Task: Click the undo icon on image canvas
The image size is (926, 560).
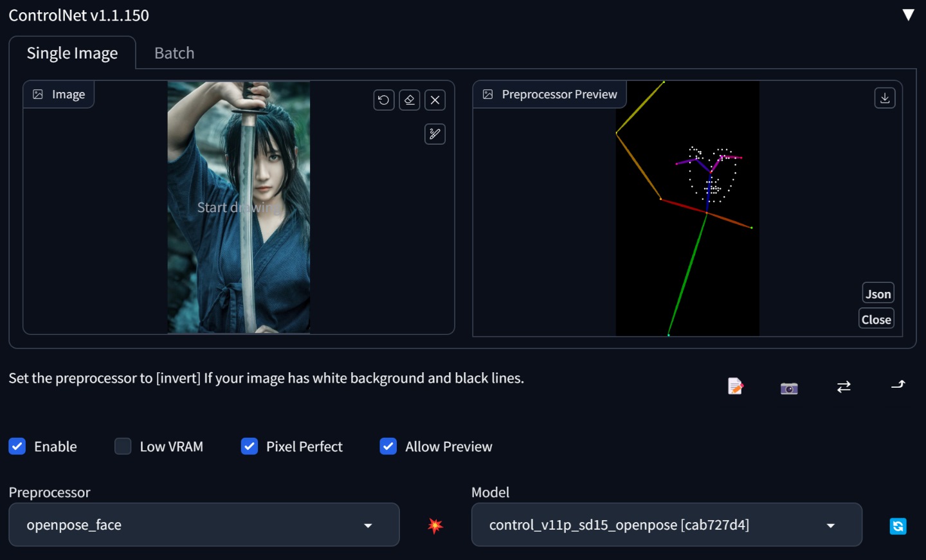Action: coord(384,100)
